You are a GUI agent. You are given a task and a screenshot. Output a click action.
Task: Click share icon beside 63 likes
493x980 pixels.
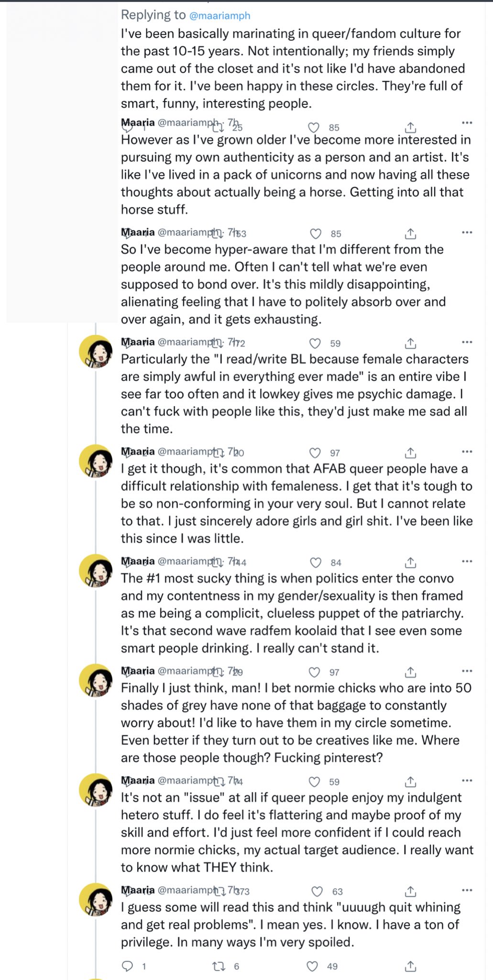[x=410, y=891]
